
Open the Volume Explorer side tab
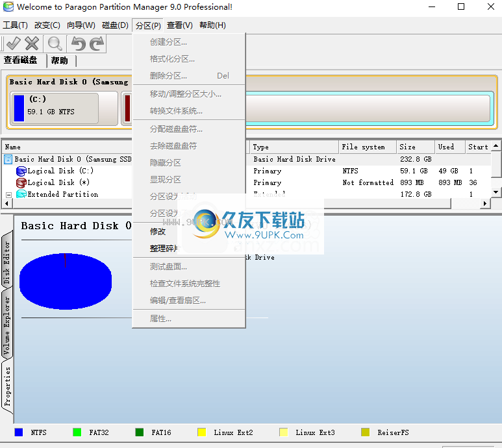(x=6, y=325)
